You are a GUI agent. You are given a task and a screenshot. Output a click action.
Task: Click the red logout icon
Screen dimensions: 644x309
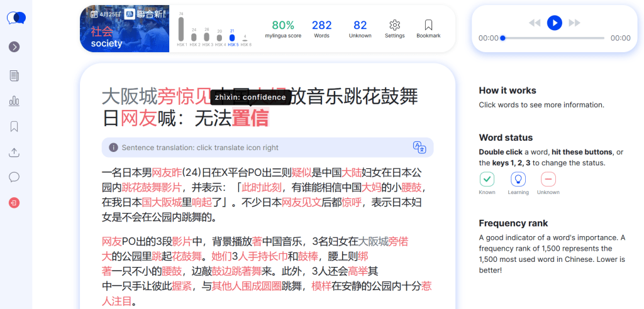point(14,203)
